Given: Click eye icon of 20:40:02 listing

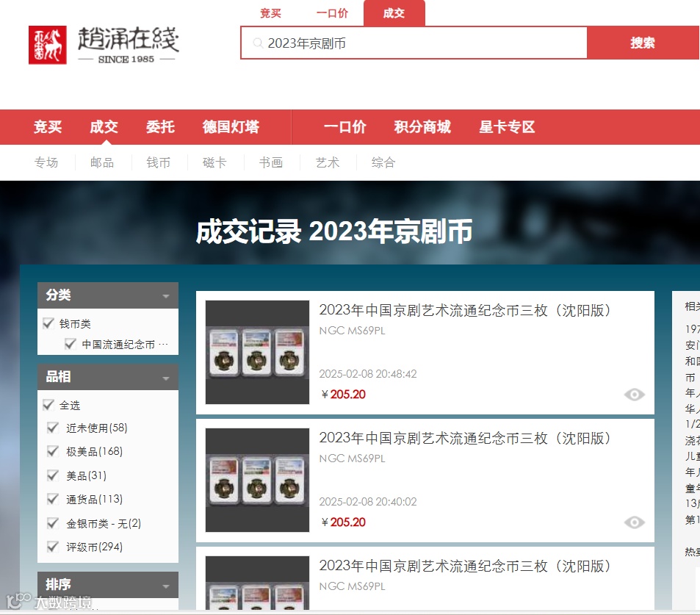Looking at the screenshot, I should (635, 522).
